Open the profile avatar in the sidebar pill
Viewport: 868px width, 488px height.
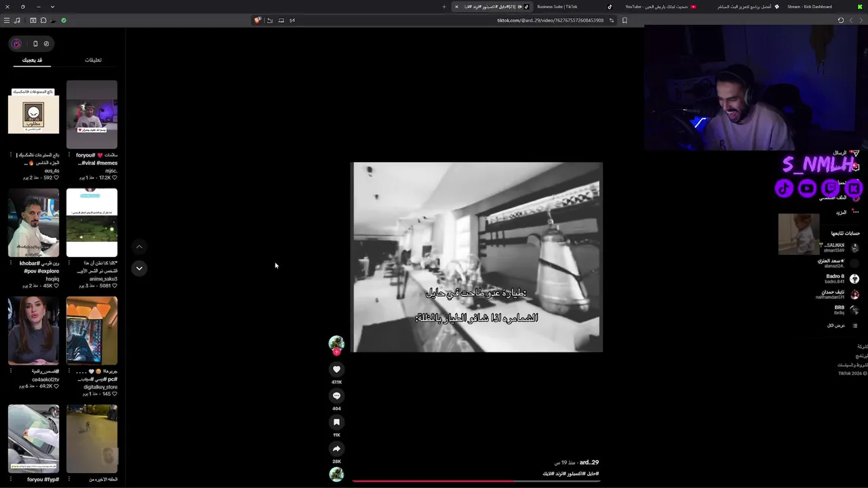(x=17, y=43)
